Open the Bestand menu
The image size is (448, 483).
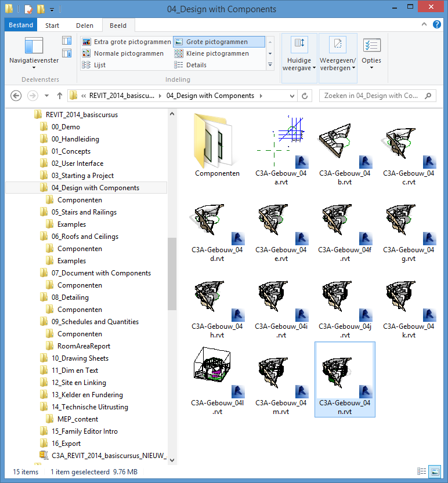[x=21, y=25]
